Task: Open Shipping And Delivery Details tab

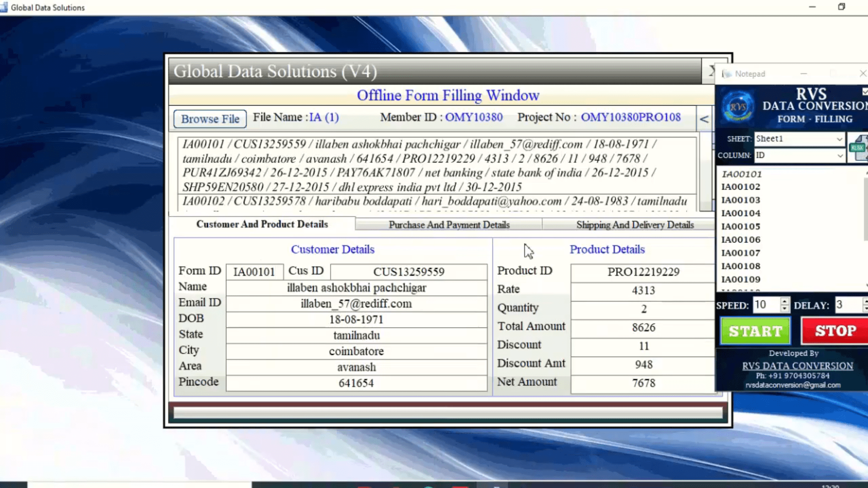Action: [634, 225]
